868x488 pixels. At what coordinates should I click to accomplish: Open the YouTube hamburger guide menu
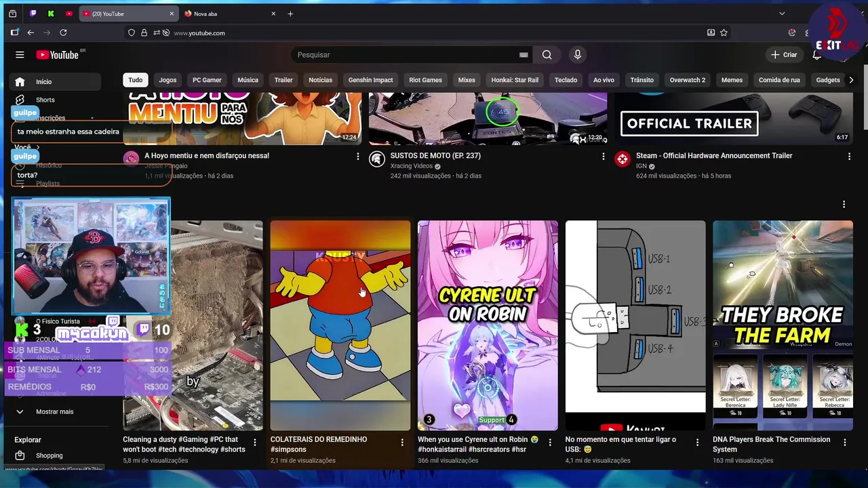pyautogui.click(x=20, y=55)
